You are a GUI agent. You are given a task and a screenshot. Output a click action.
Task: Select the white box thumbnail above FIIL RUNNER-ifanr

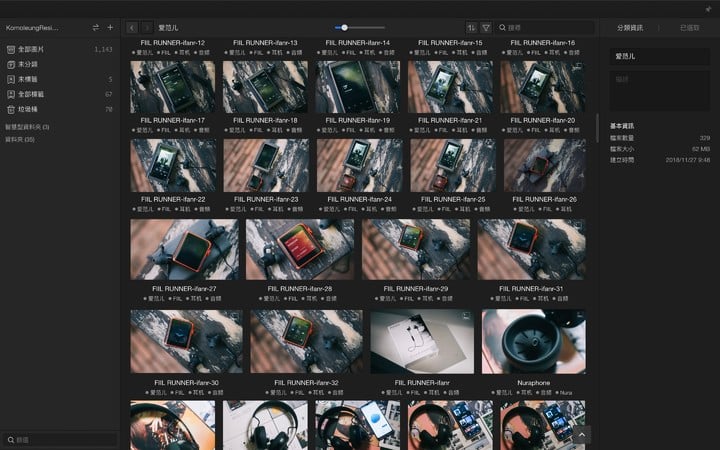[422, 342]
